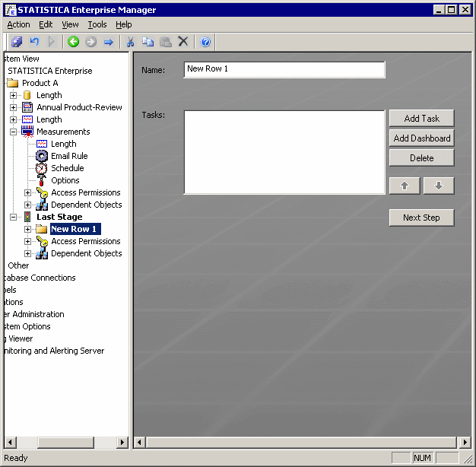Click the Copy toolbar icon

tap(148, 42)
